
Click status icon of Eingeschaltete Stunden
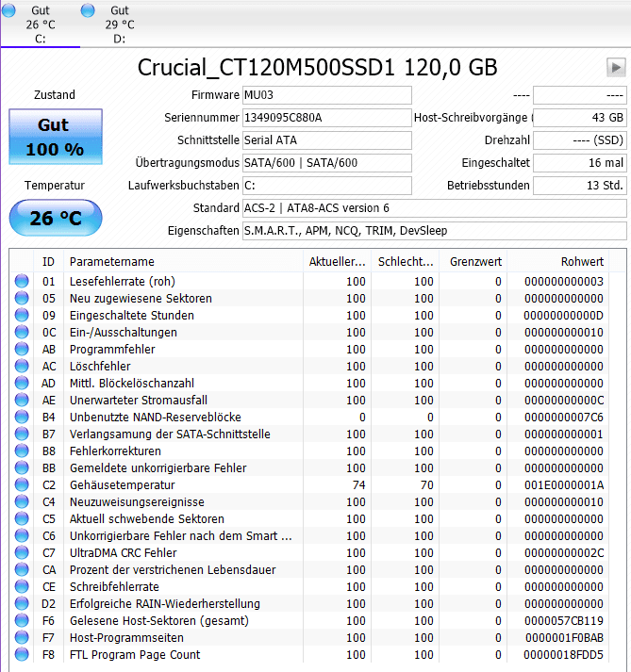tap(22, 315)
